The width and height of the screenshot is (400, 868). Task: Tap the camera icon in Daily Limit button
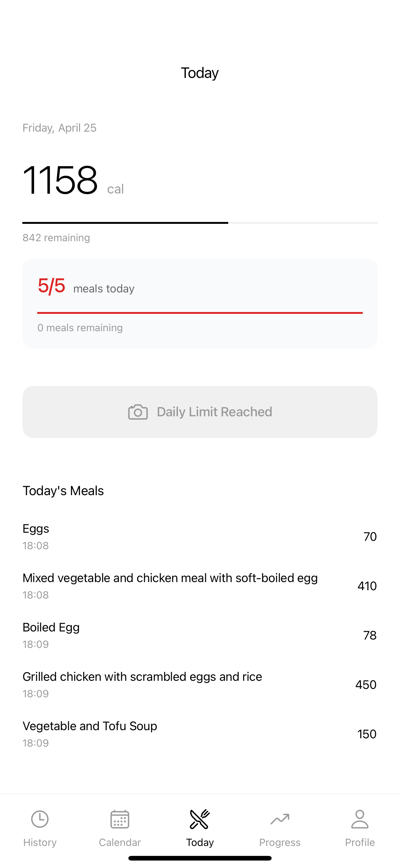[138, 412]
